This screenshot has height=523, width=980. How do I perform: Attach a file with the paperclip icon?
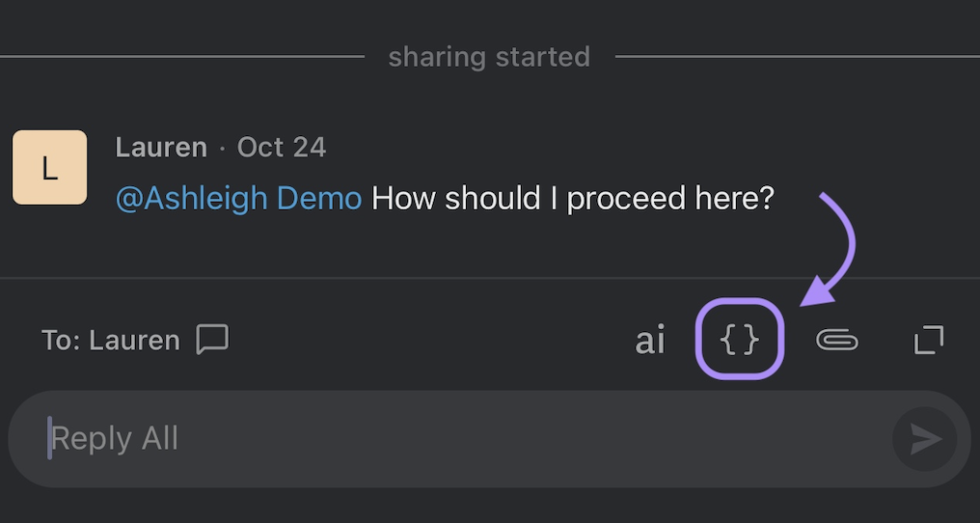tap(836, 340)
